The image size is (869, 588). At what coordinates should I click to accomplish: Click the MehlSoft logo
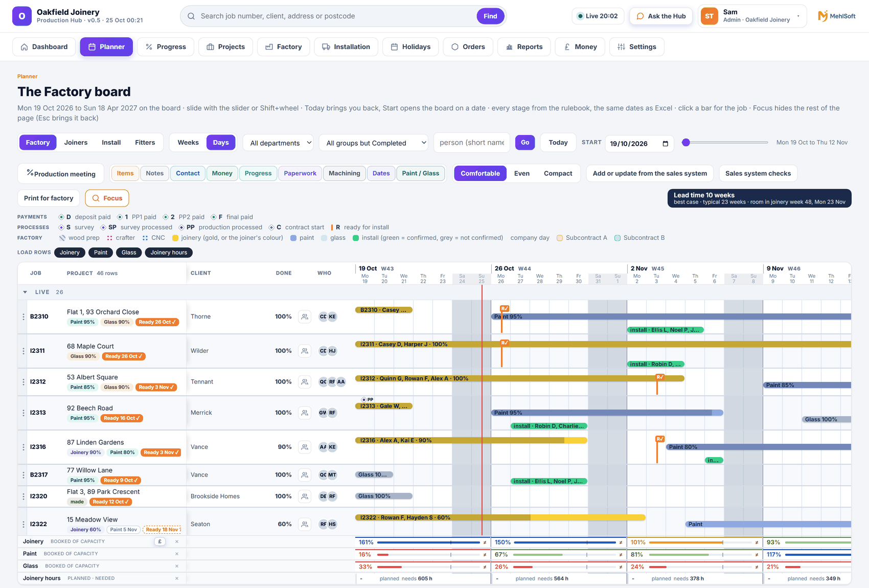click(x=837, y=16)
